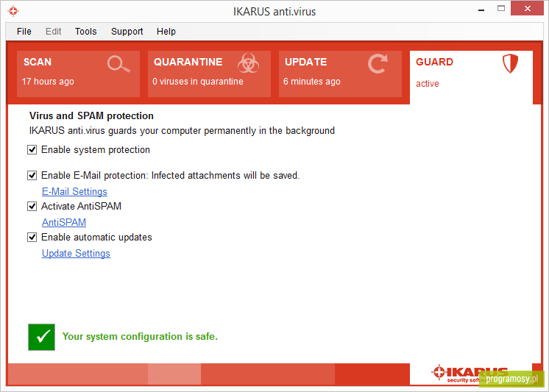
Task: Click "6 minutes ago" update status text
Action: click(311, 82)
